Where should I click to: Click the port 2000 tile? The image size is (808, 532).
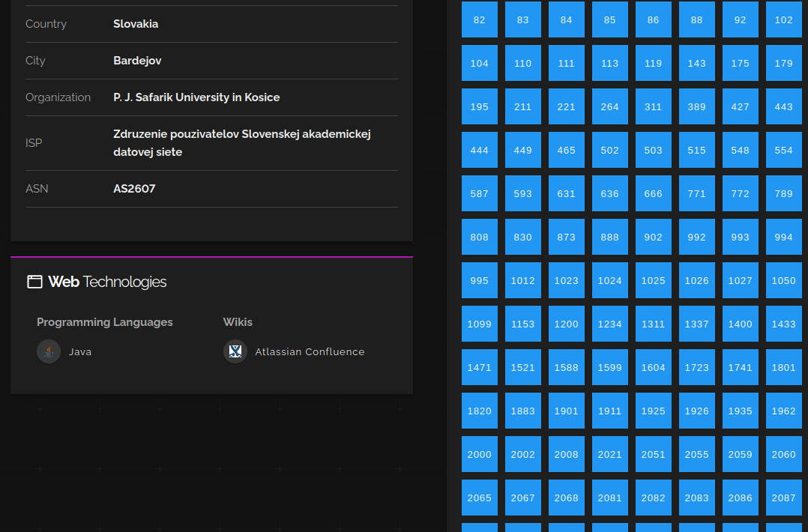(480, 454)
